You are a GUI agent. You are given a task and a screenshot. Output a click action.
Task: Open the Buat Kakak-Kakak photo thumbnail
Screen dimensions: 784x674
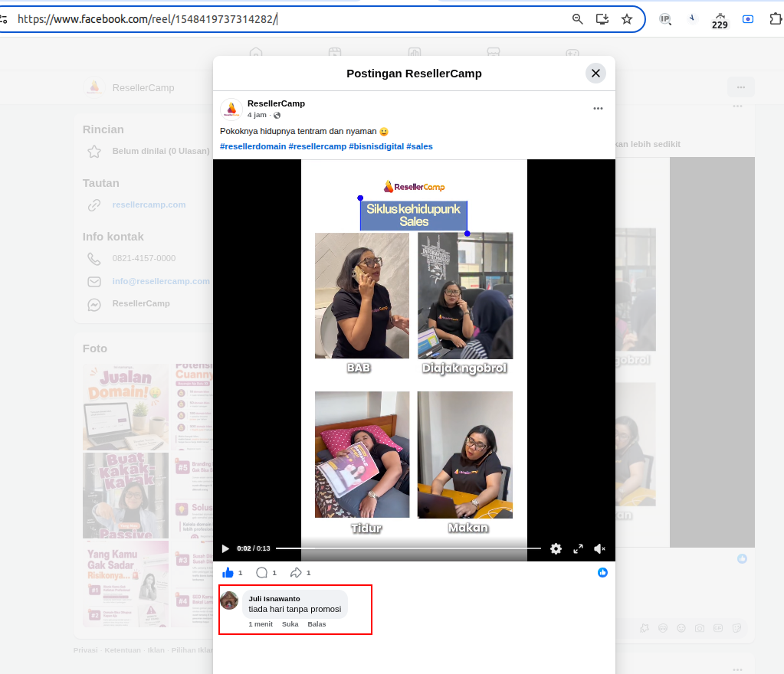tap(126, 495)
